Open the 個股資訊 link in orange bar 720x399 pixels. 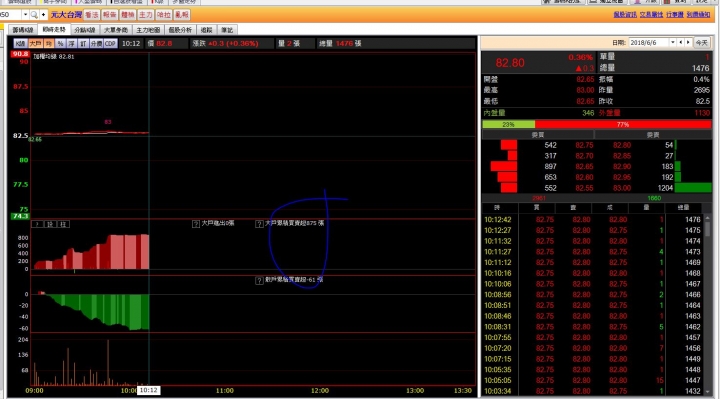pyautogui.click(x=625, y=15)
